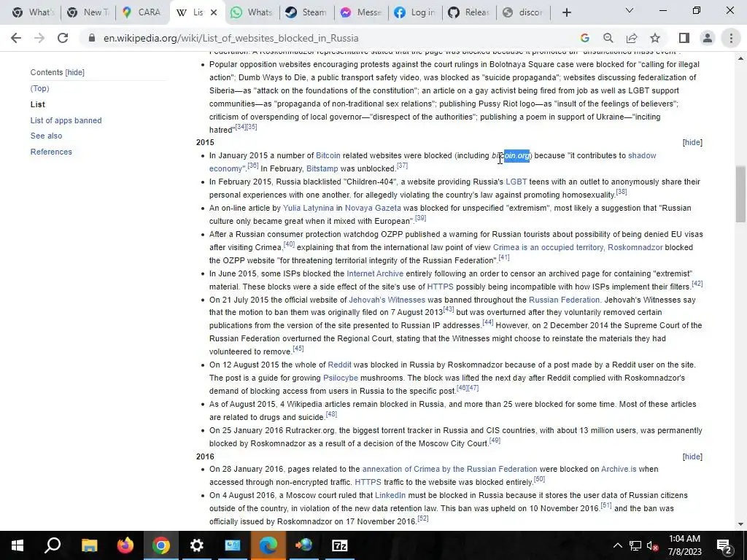Switch to the discord tab
The image size is (747, 560).
click(523, 12)
